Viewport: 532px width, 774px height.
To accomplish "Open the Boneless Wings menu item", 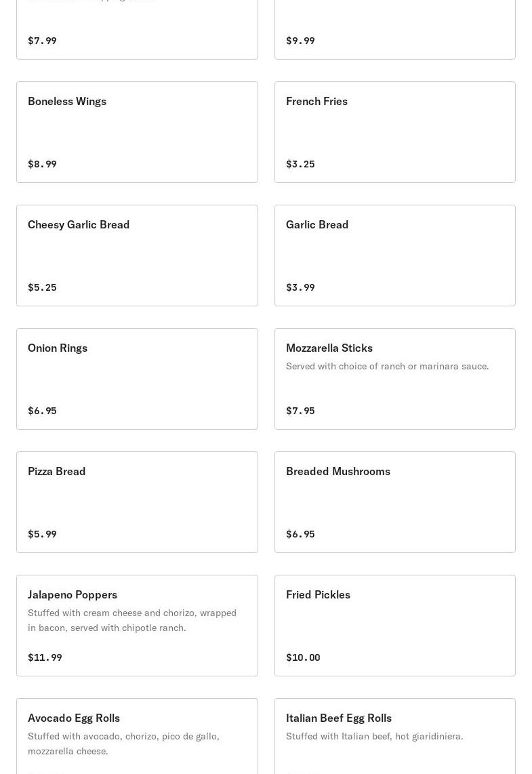I will tap(137, 132).
